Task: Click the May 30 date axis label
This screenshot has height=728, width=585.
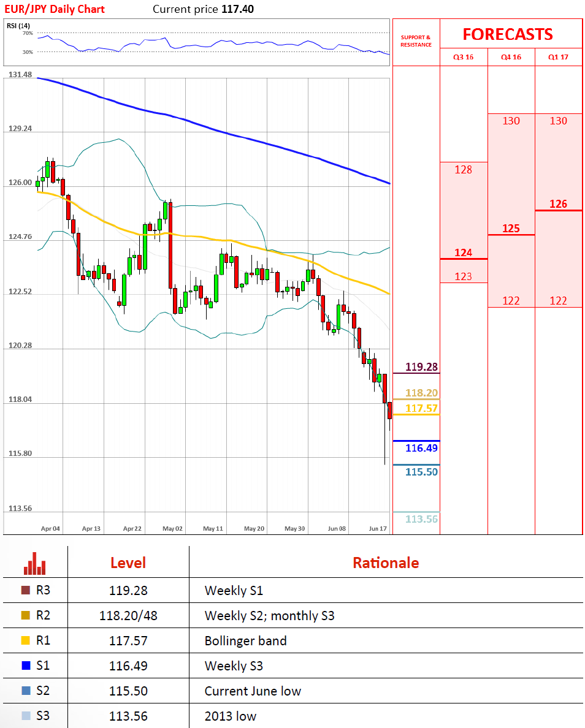Action: tap(294, 528)
